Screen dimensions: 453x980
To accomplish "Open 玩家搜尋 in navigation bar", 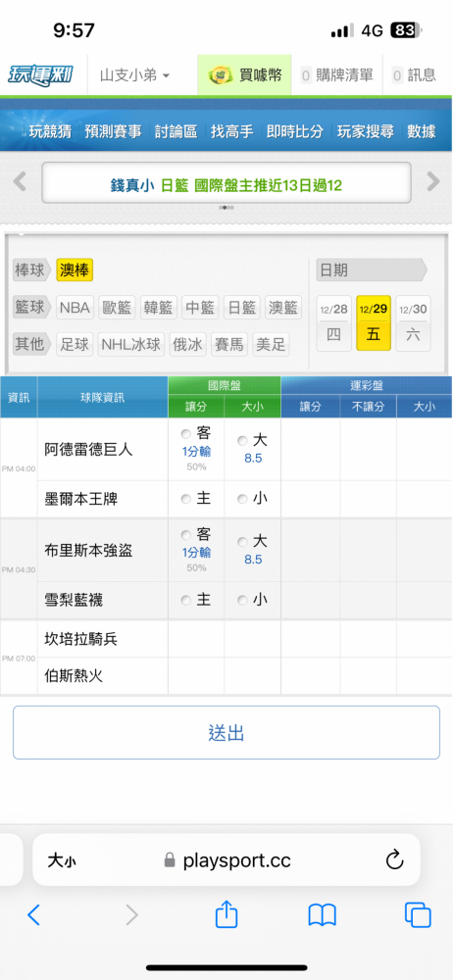I will (366, 131).
